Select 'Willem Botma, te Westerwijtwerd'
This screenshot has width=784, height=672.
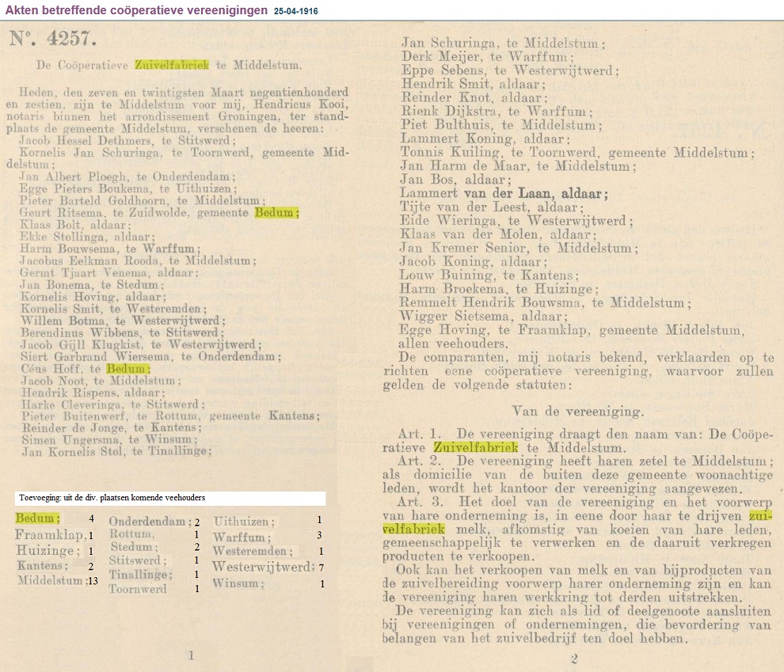click(x=123, y=321)
